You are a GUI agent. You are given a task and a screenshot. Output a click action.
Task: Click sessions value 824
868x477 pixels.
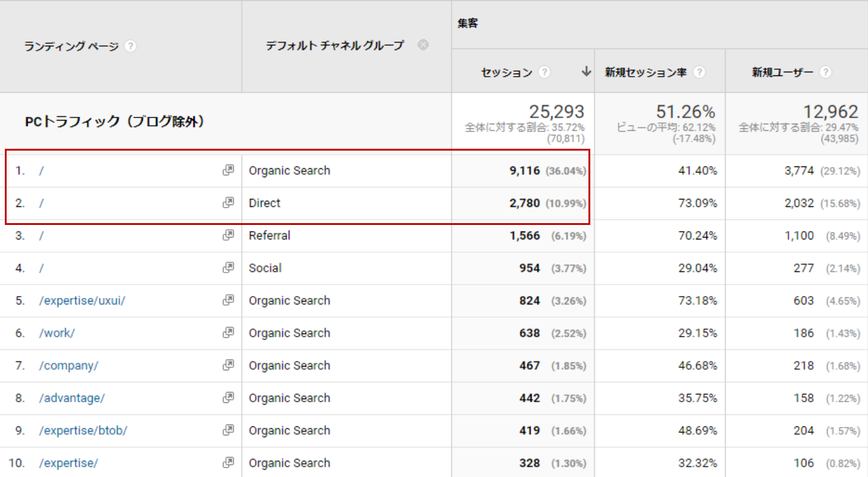[x=529, y=301]
